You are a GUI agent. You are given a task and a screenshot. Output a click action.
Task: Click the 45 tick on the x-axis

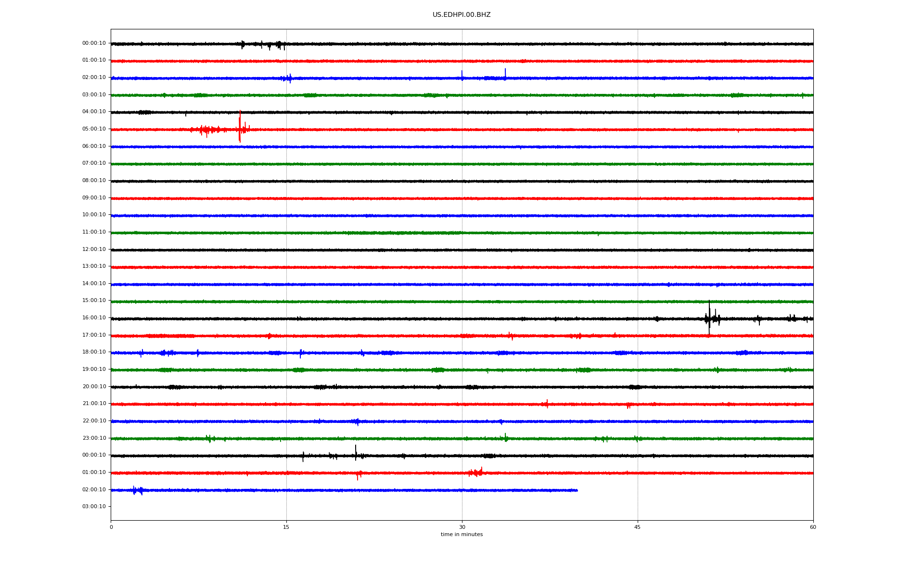pyautogui.click(x=637, y=527)
